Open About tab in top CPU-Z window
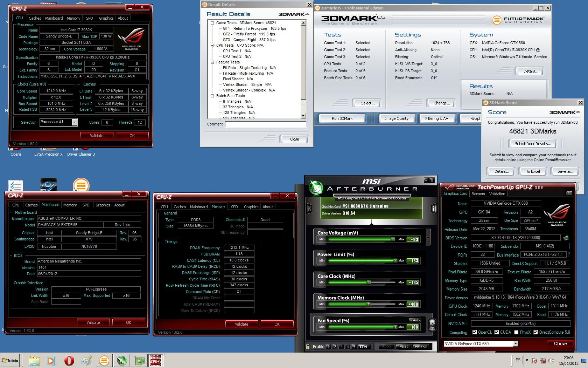Image resolution: width=588 pixels, height=368 pixels. [123, 18]
